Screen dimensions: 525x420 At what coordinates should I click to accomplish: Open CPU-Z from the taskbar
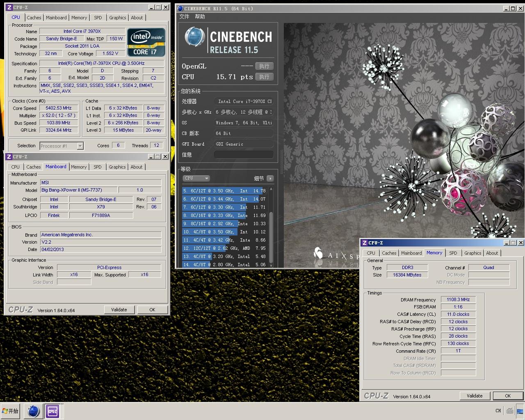tap(52, 411)
